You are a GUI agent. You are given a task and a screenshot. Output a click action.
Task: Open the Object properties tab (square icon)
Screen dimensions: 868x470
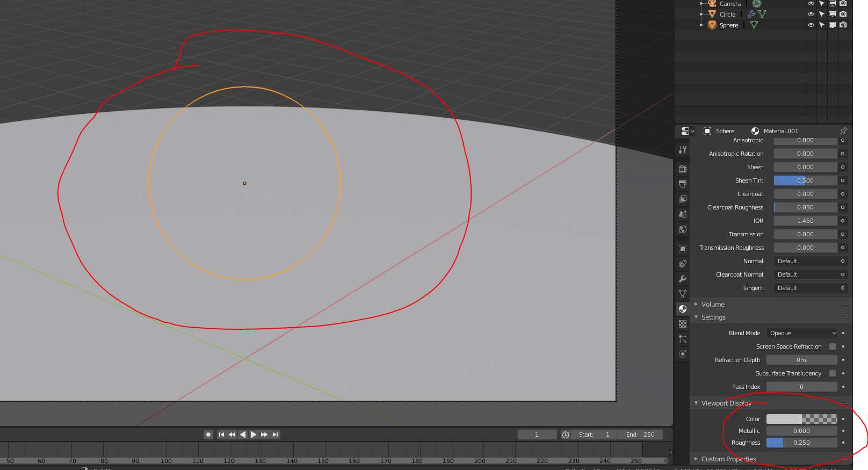[x=683, y=249]
